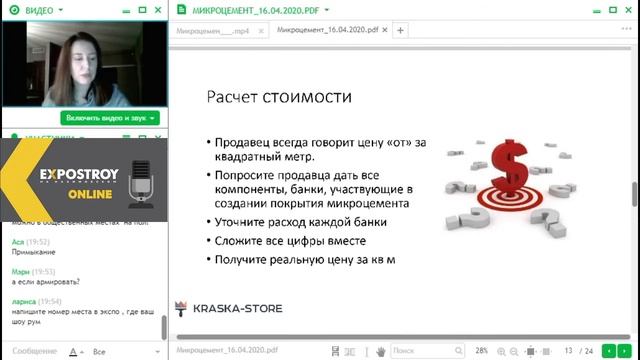Click the Сообщение message input field

pyautogui.click(x=35, y=351)
